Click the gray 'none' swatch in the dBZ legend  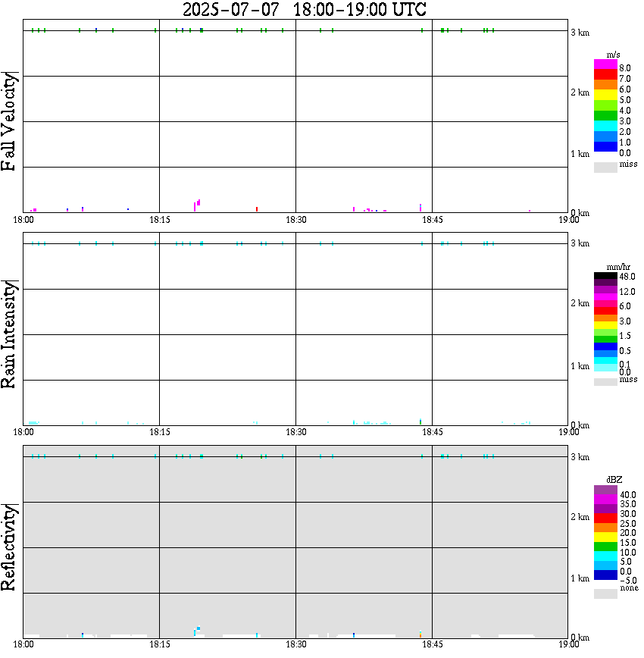coord(605,594)
